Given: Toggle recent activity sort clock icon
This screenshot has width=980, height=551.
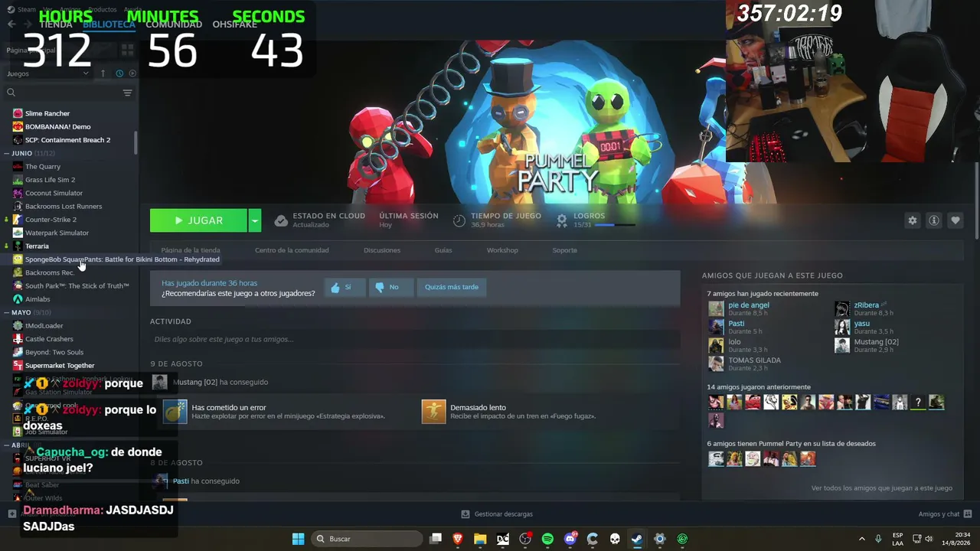Looking at the screenshot, I should [x=119, y=73].
